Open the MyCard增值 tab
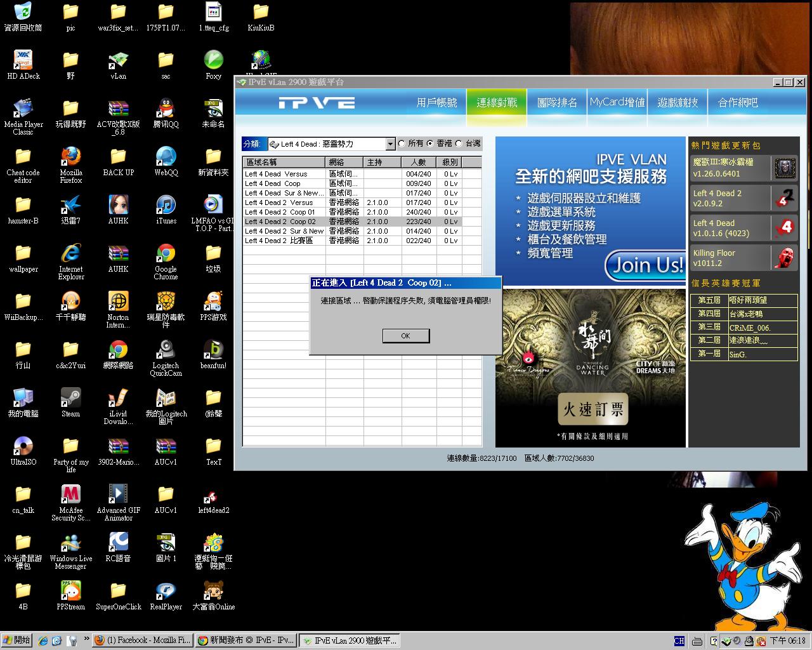 click(x=617, y=103)
